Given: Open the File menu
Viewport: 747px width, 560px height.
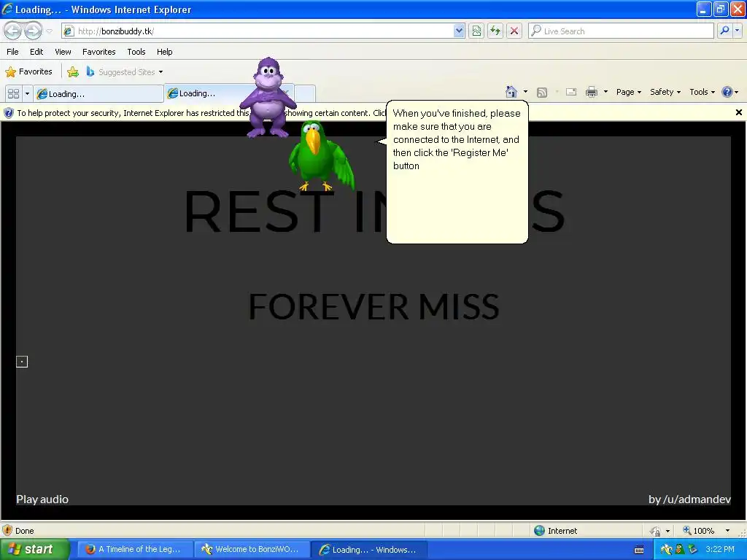Looking at the screenshot, I should [x=13, y=52].
